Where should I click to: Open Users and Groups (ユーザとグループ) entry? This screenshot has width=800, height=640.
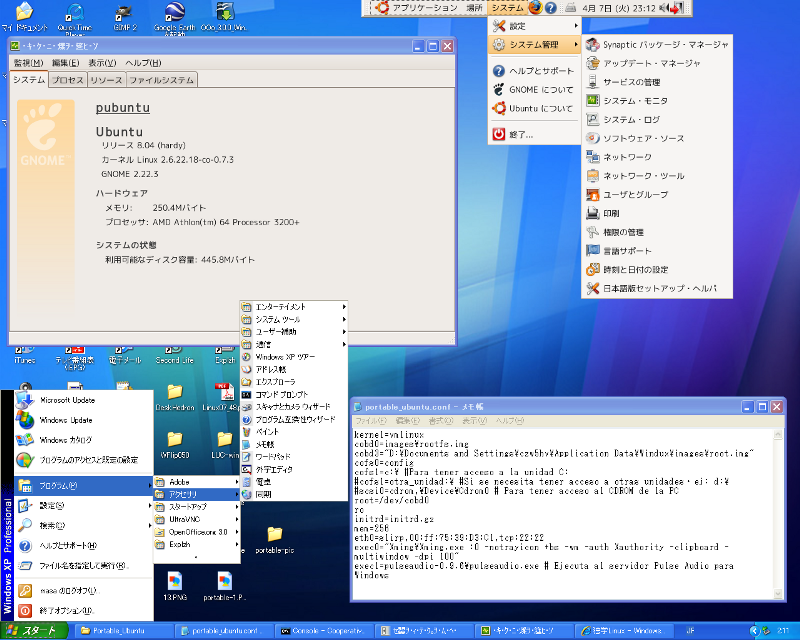click(657, 195)
